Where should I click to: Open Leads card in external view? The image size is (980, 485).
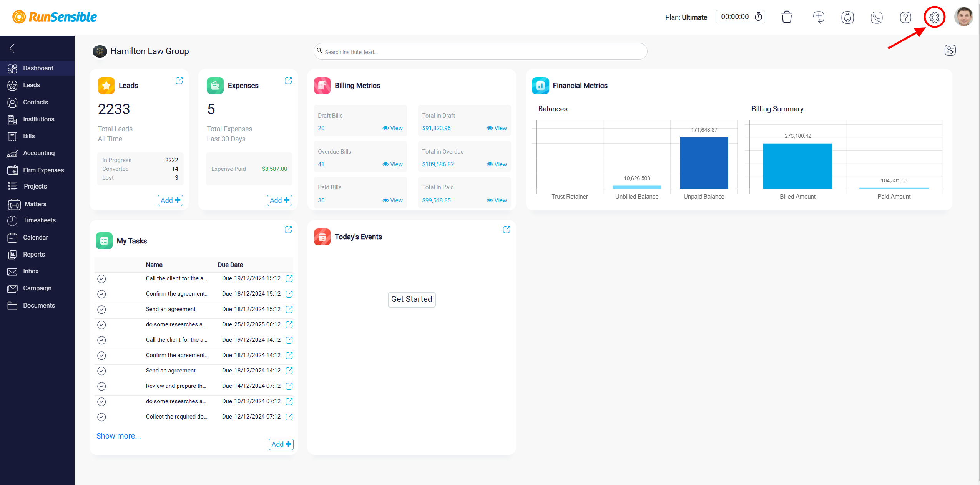coord(179,81)
